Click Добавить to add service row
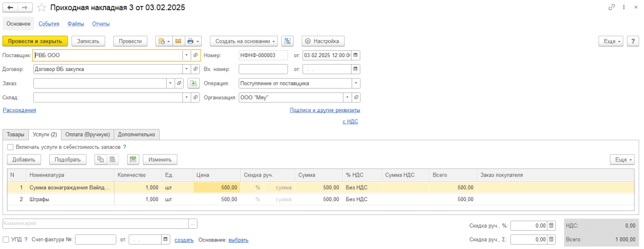 [24, 159]
